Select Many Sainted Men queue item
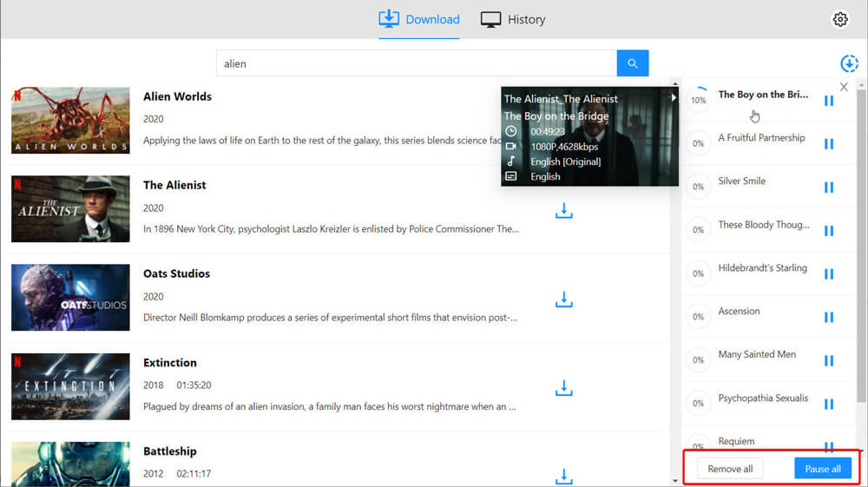This screenshot has height=487, width=868. tap(757, 354)
